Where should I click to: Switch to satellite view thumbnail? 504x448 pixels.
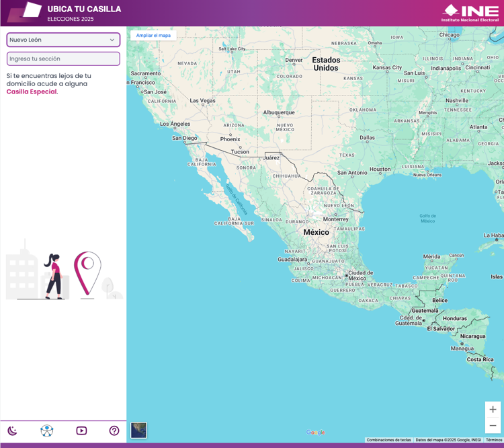click(138, 430)
